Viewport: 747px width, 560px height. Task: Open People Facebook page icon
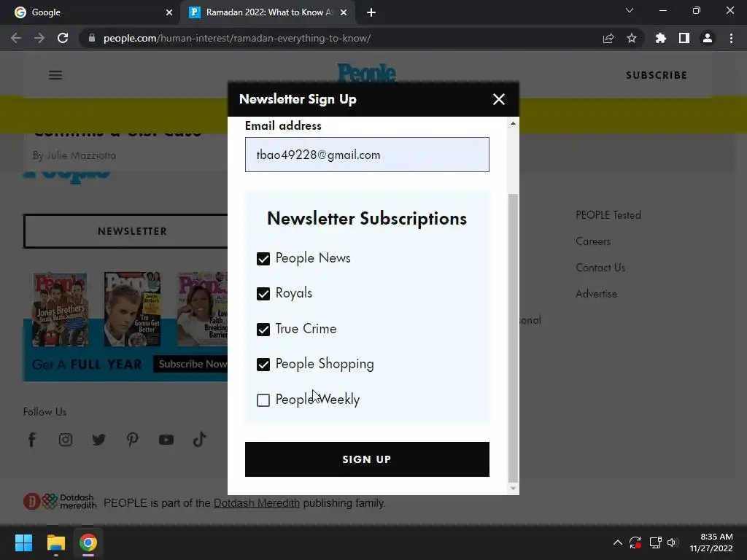click(x=32, y=440)
